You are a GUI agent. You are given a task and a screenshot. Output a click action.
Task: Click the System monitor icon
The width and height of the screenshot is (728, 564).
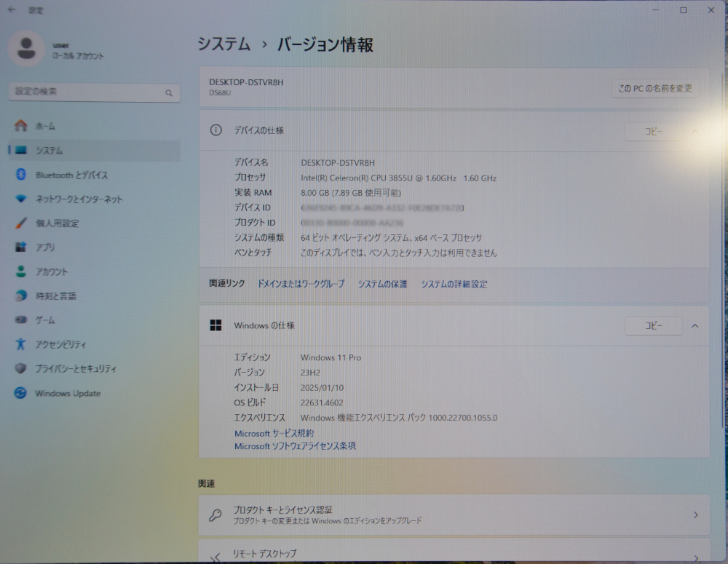(x=21, y=150)
